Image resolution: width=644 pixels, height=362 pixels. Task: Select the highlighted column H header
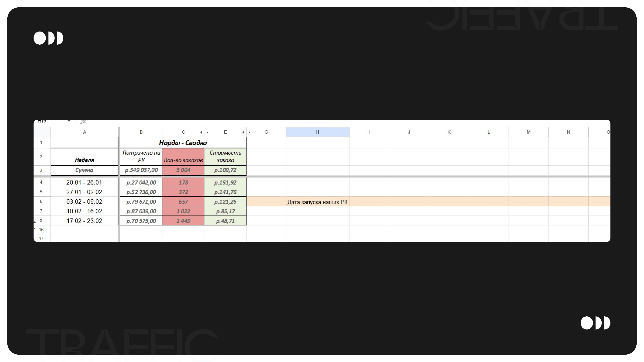(317, 132)
